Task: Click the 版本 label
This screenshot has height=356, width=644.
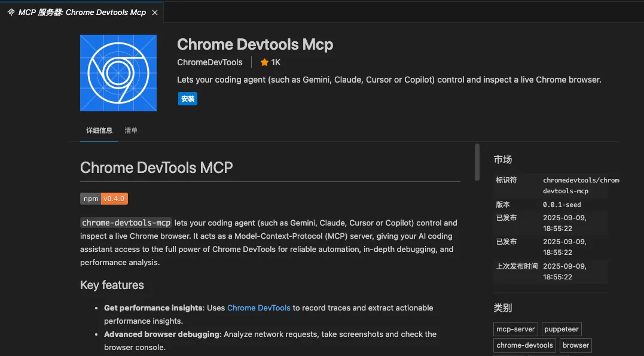Action: pos(503,205)
